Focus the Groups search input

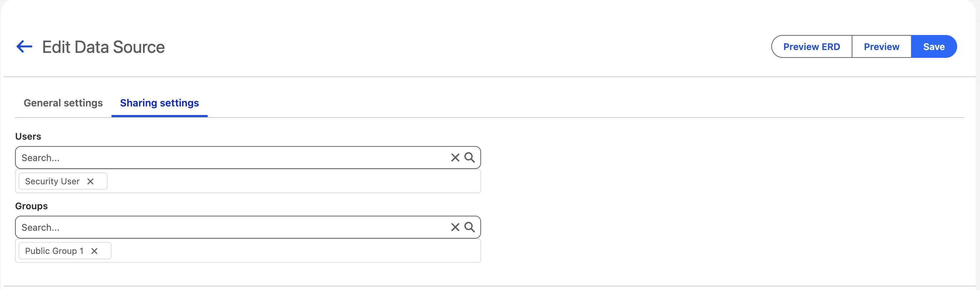[x=228, y=227]
